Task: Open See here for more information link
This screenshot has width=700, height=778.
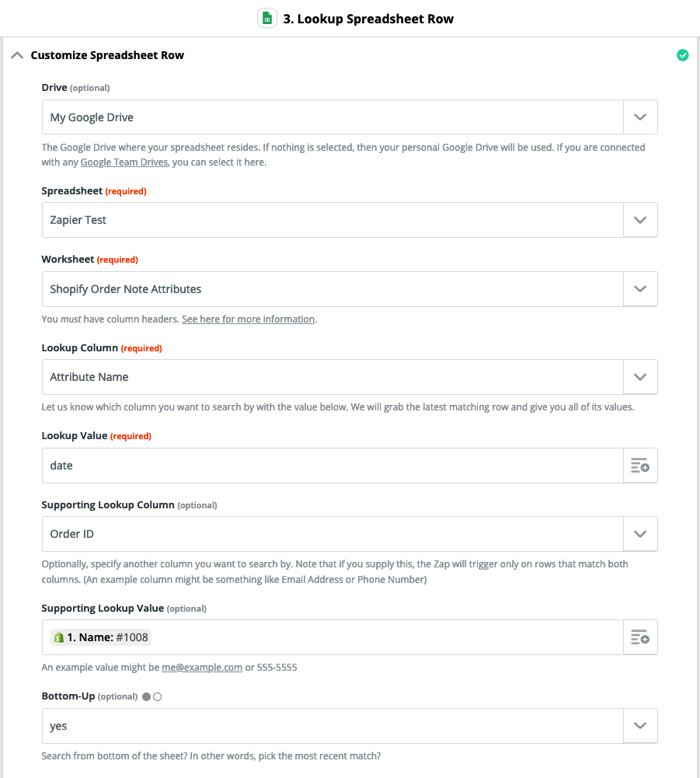Action: tap(248, 319)
